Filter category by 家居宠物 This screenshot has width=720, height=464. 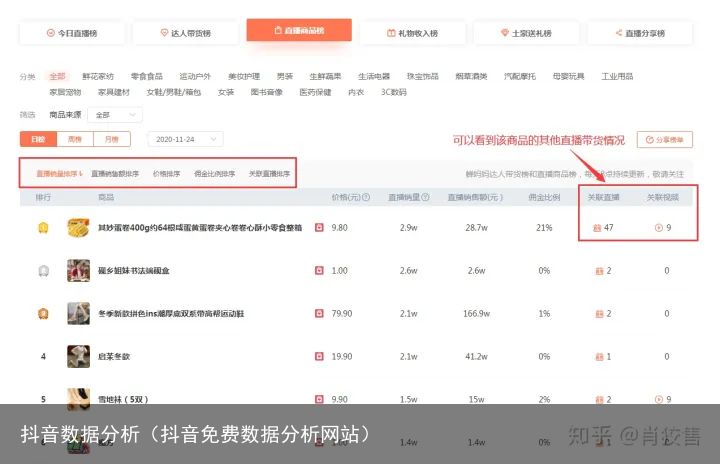65,92
